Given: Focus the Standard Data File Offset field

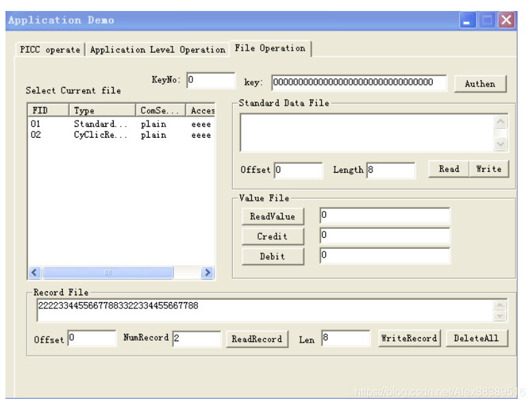Looking at the screenshot, I should [x=299, y=170].
